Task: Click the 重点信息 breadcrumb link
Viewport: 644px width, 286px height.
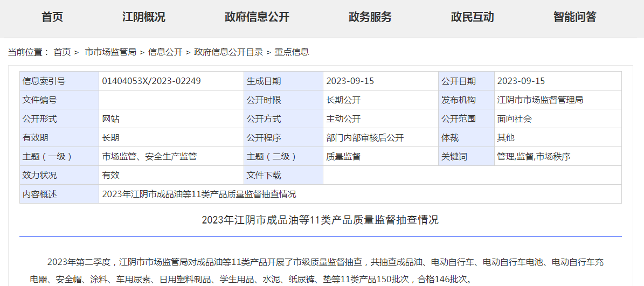Action: [292, 52]
